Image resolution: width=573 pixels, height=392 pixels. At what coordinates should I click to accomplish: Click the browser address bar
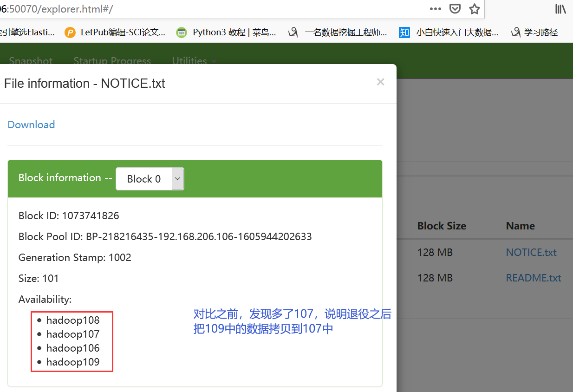coord(186,9)
